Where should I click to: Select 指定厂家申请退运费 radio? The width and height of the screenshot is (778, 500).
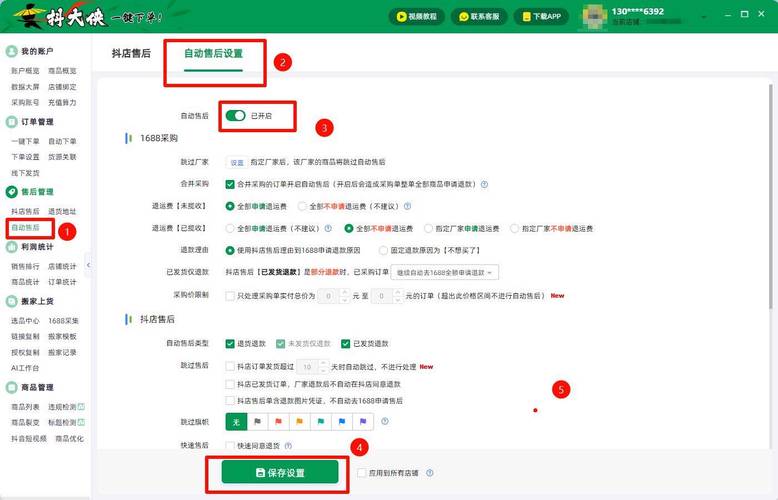coord(428,228)
